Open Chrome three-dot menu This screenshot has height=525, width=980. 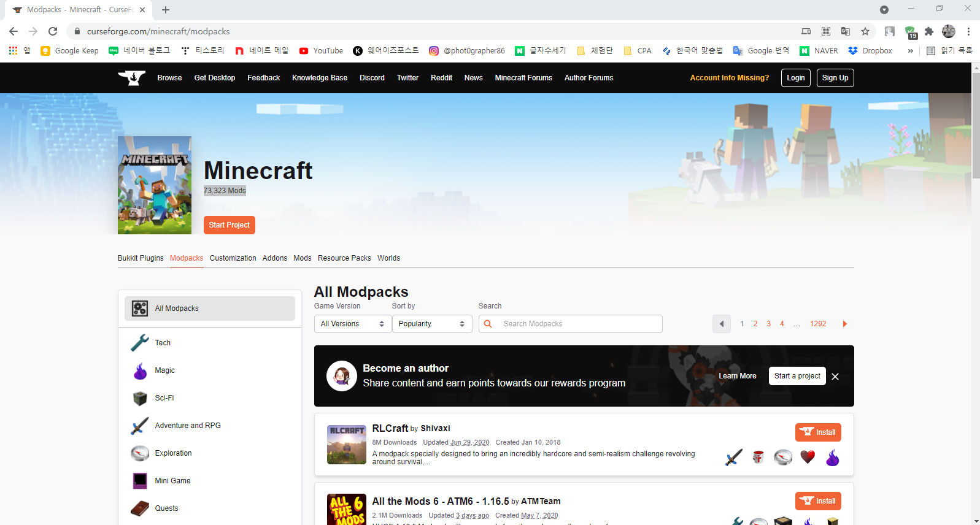(x=968, y=31)
